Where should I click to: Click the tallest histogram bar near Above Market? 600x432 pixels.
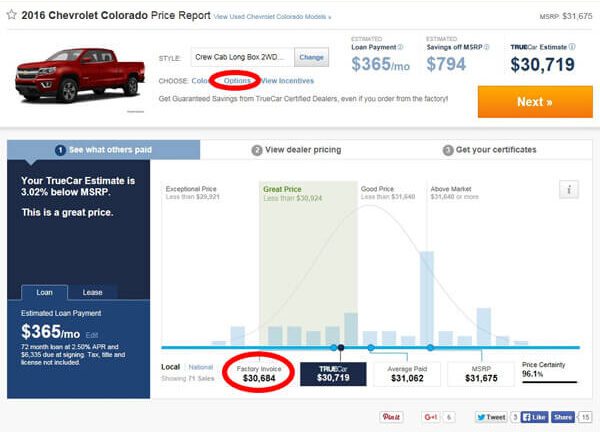[x=427, y=298]
